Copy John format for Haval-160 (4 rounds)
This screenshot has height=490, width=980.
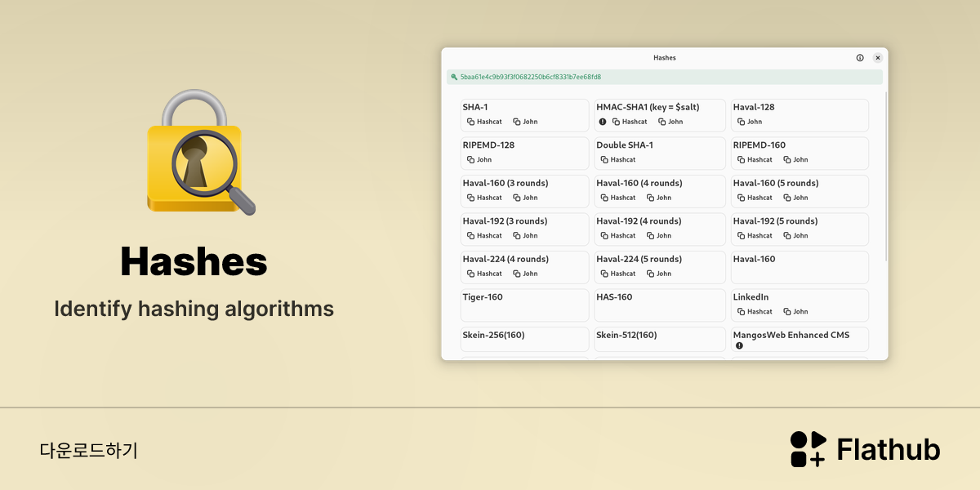[x=659, y=198]
